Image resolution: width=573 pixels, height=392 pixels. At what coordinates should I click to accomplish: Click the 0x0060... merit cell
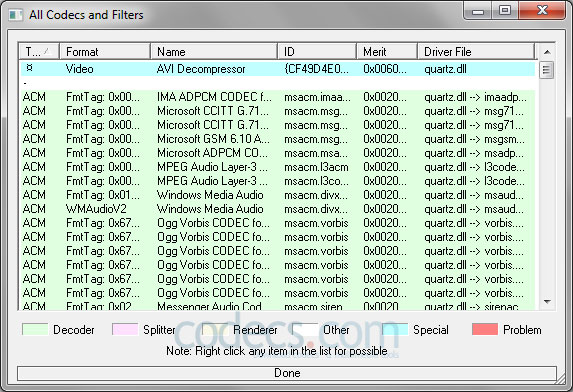pyautogui.click(x=385, y=69)
